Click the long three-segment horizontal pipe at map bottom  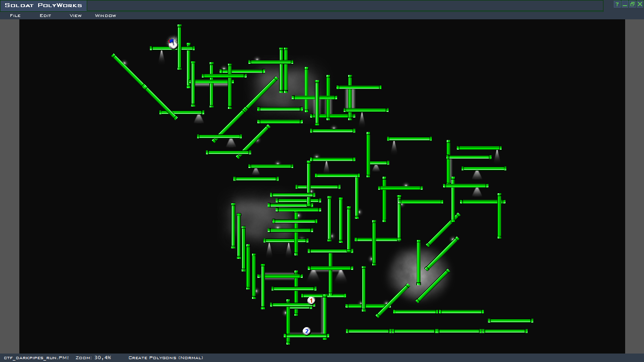(x=437, y=331)
